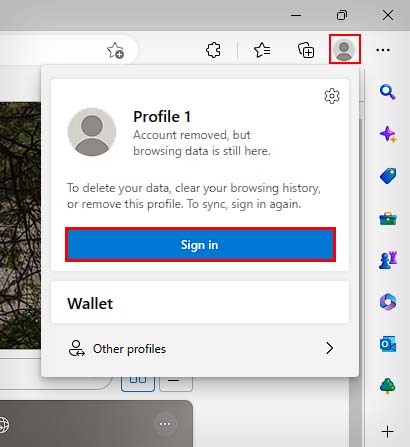Image resolution: width=410 pixels, height=447 pixels.
Task: Add this page to favorites star icon
Action: coord(115,51)
